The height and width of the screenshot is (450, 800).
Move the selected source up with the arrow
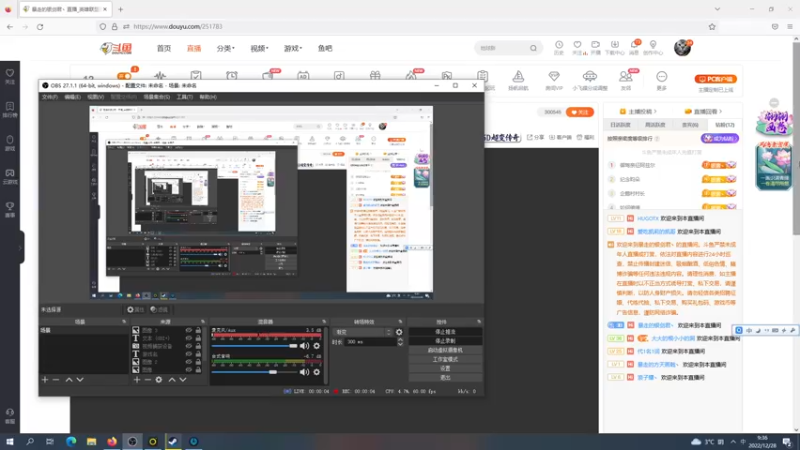coord(172,380)
